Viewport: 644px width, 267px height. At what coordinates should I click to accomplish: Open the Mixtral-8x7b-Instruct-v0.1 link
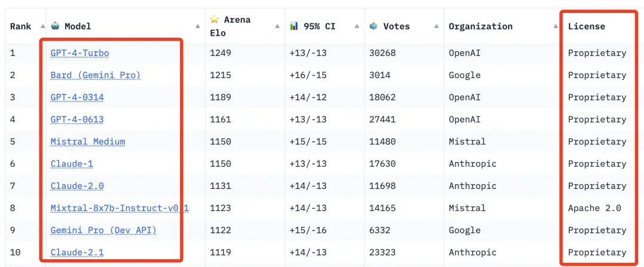click(x=119, y=208)
